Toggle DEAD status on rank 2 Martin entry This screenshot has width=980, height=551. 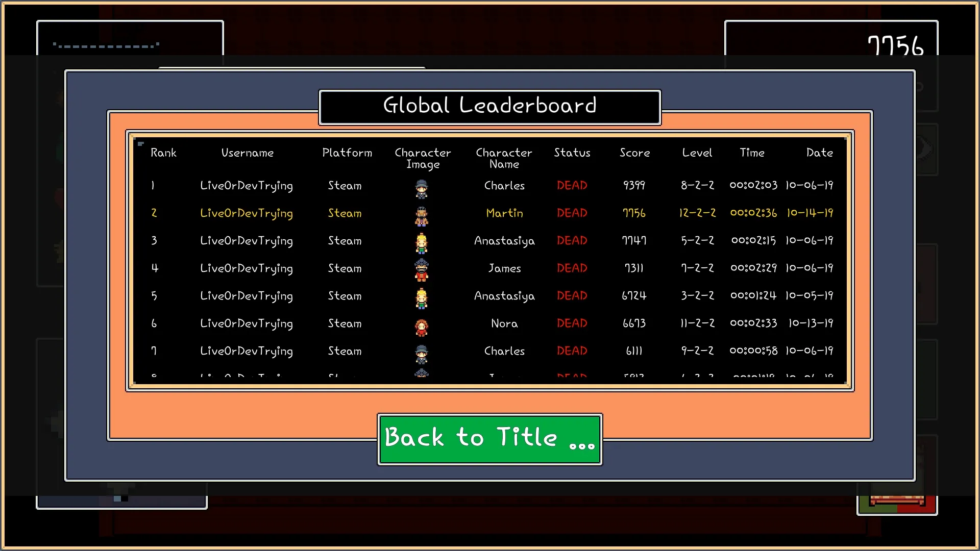coord(572,213)
